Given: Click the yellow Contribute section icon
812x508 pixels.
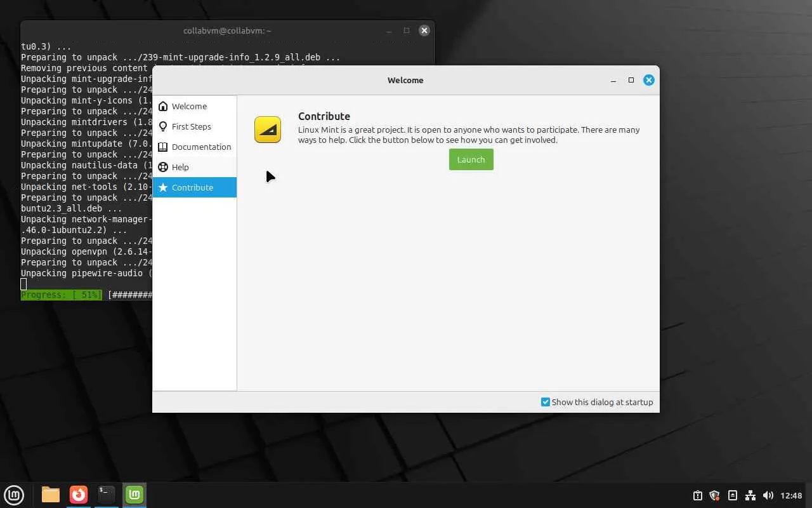Looking at the screenshot, I should click(x=268, y=130).
